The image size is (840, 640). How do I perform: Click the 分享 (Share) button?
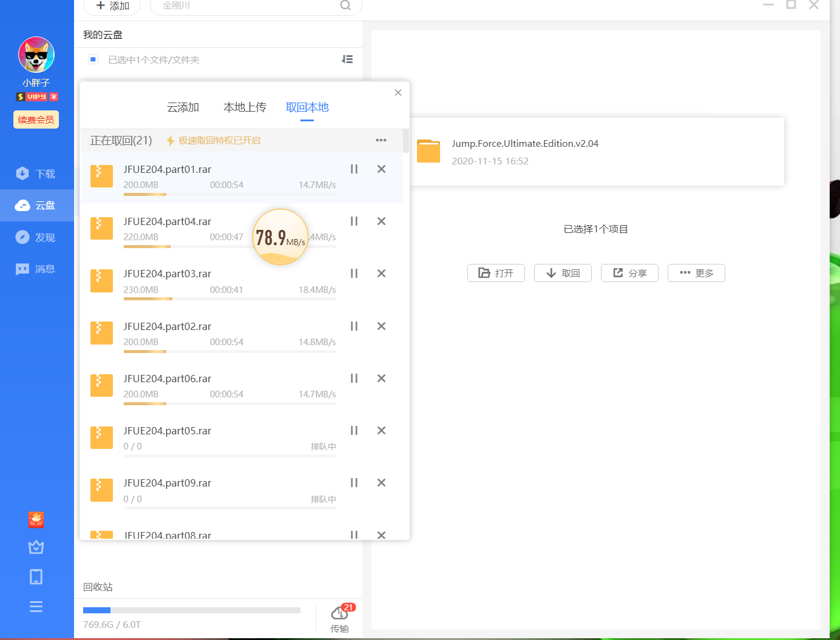coord(629,273)
